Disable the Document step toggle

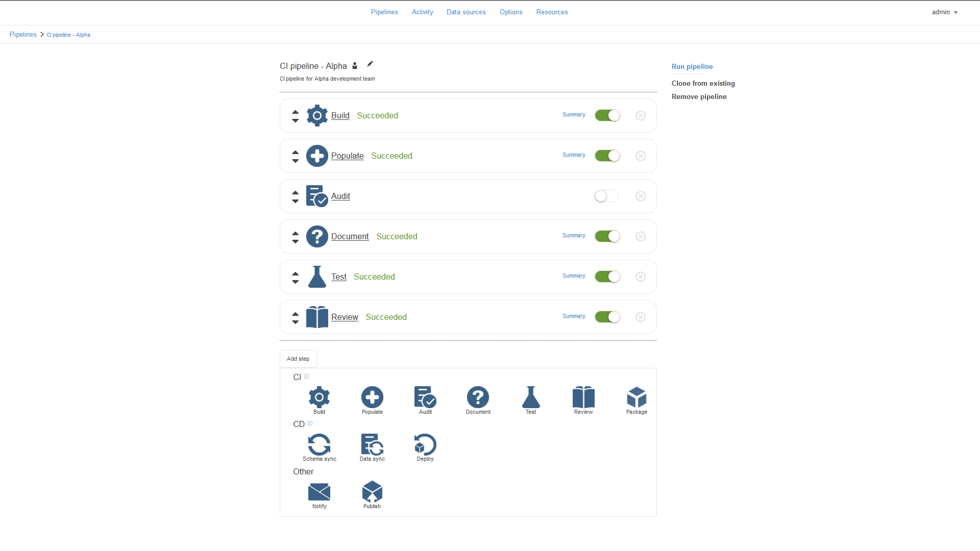pyautogui.click(x=607, y=236)
